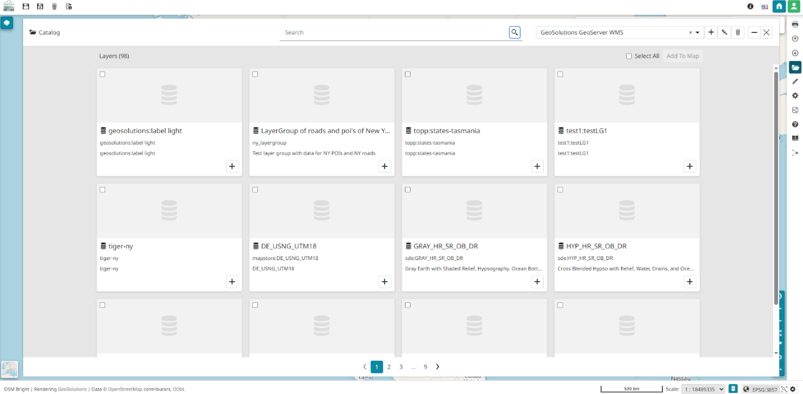Open the GeoSolutions attribution link in footer
Viewport: 803px width, 394px height.
(72, 389)
